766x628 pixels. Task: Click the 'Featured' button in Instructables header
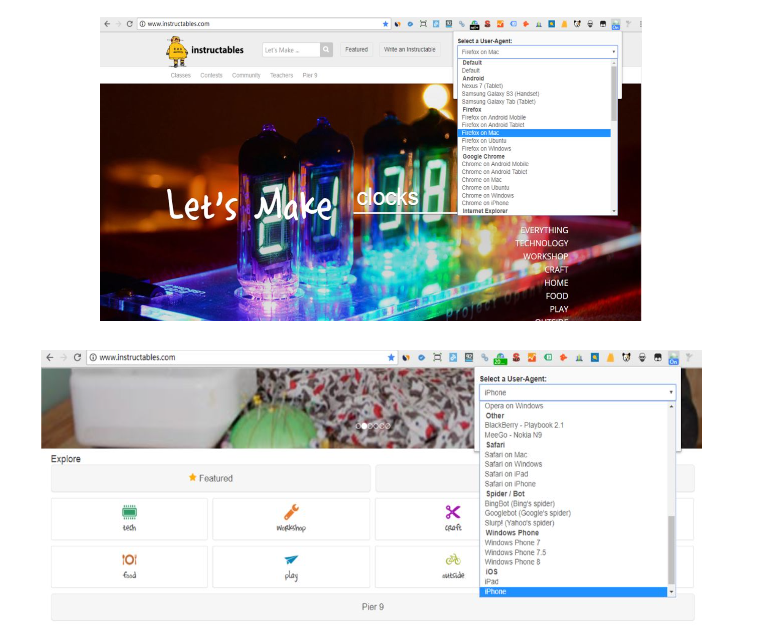[356, 49]
